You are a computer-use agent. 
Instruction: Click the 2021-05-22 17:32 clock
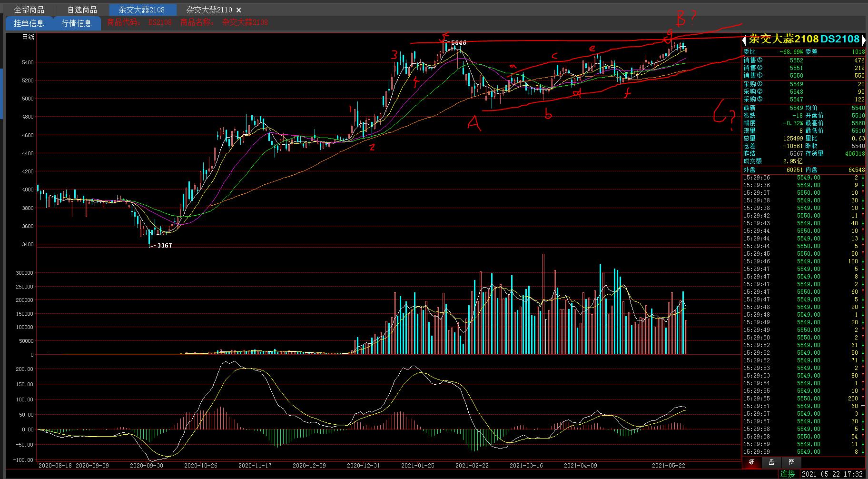(x=832, y=474)
